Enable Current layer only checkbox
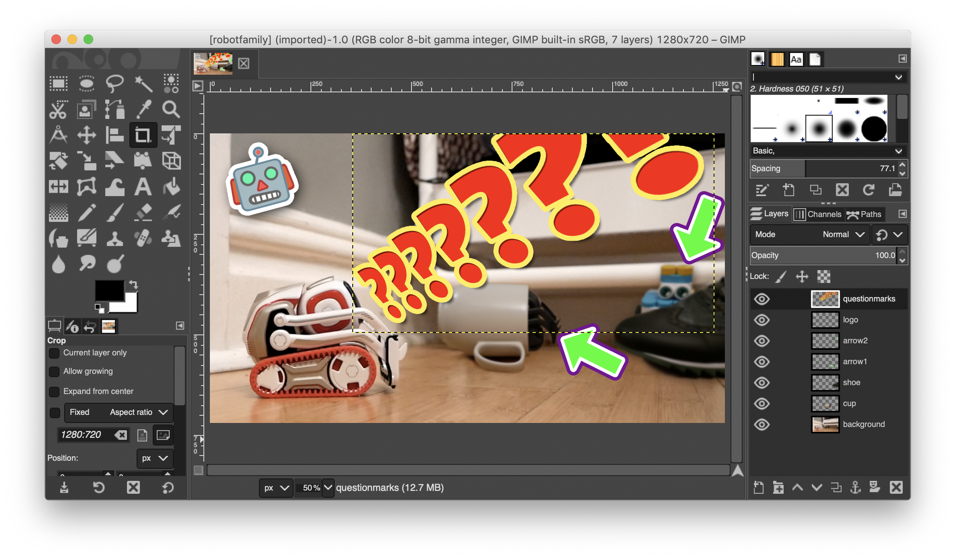 (54, 353)
